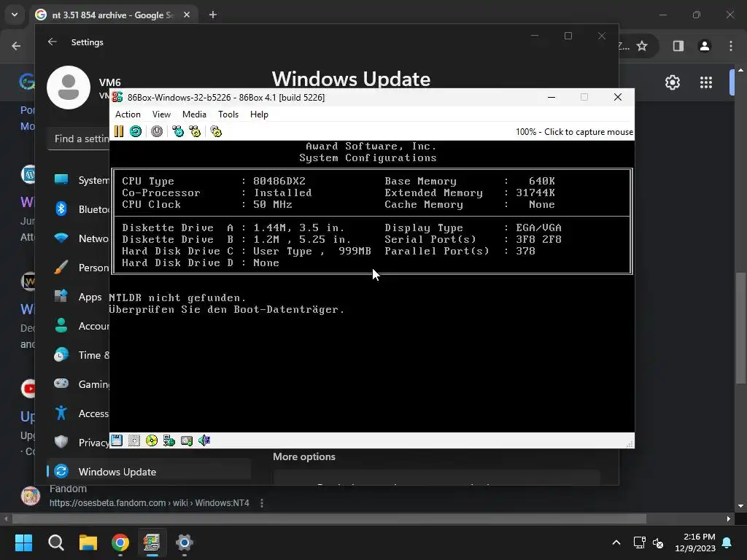Click the 5.25 inch floppy B status icon
The height and width of the screenshot is (560, 747).
tap(134, 440)
